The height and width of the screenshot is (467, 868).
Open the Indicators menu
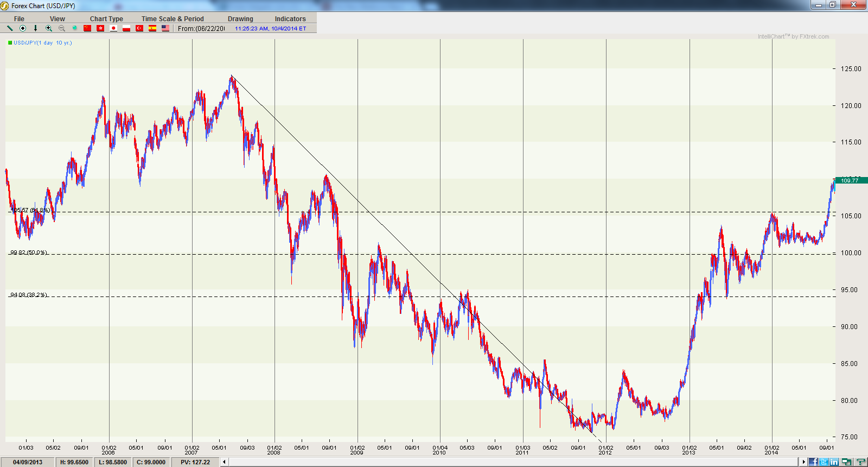[x=290, y=18]
